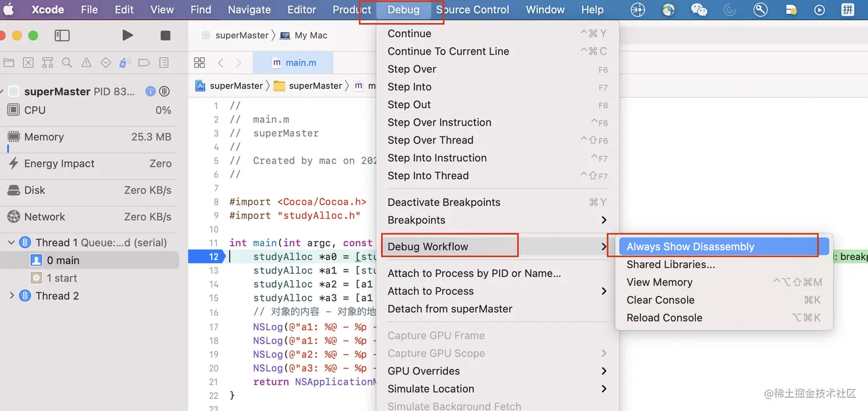Open the Disk gauge
Viewport: 868px width, 411px height.
tap(89, 190)
